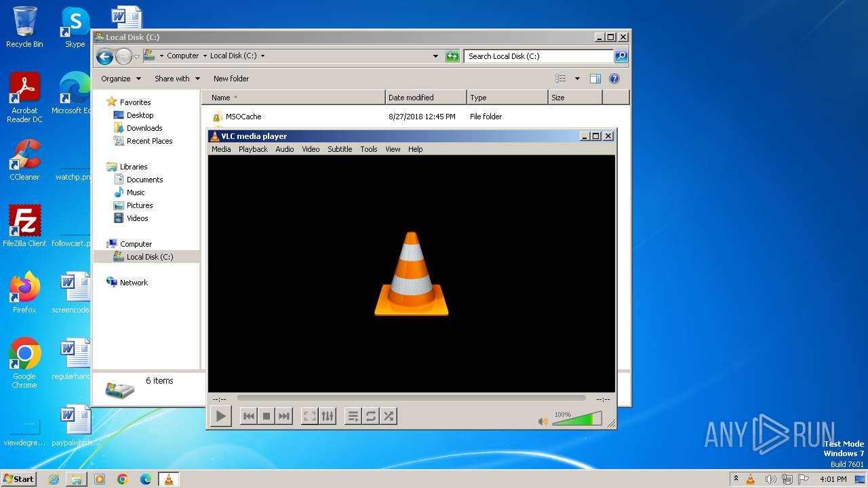This screenshot has height=488, width=868.
Task: Open VLC Help menu
Action: tap(416, 149)
